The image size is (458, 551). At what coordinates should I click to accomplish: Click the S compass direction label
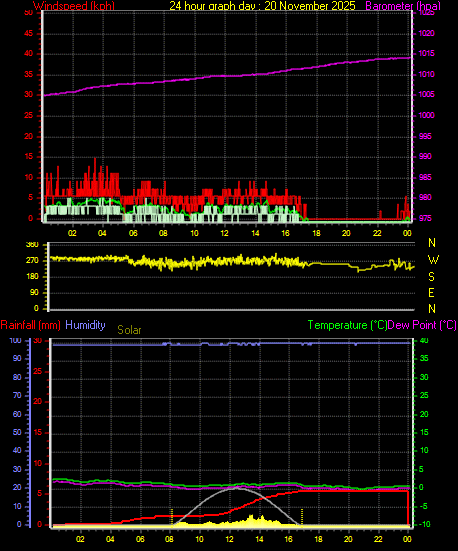pyautogui.click(x=431, y=277)
